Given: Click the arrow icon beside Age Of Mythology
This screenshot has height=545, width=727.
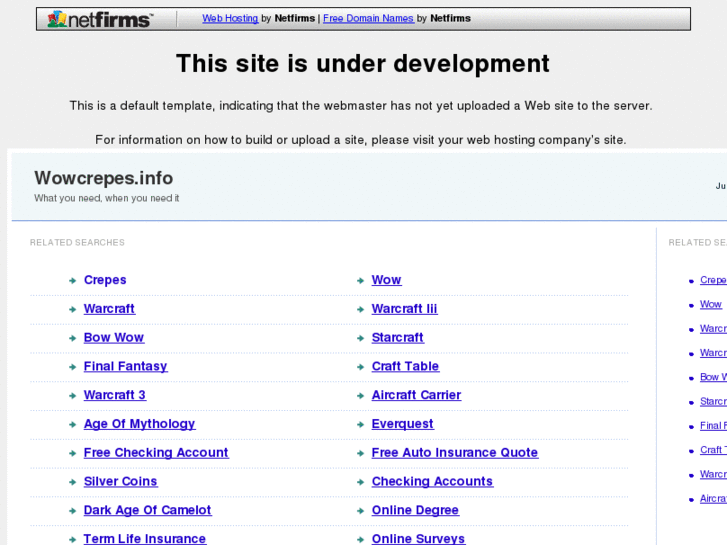Looking at the screenshot, I should [x=72, y=424].
